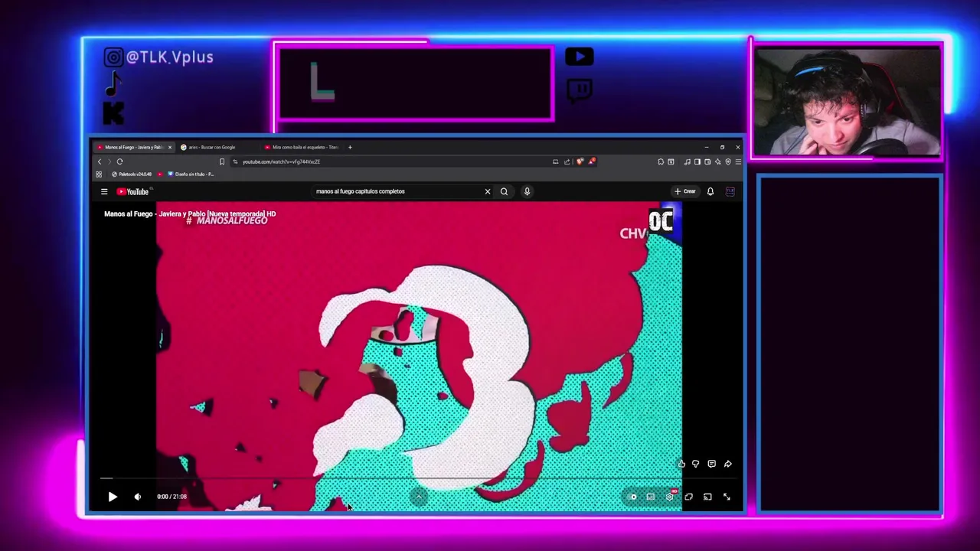Dislike the video with thumbs down
Screen dimensions: 980x551
point(695,464)
